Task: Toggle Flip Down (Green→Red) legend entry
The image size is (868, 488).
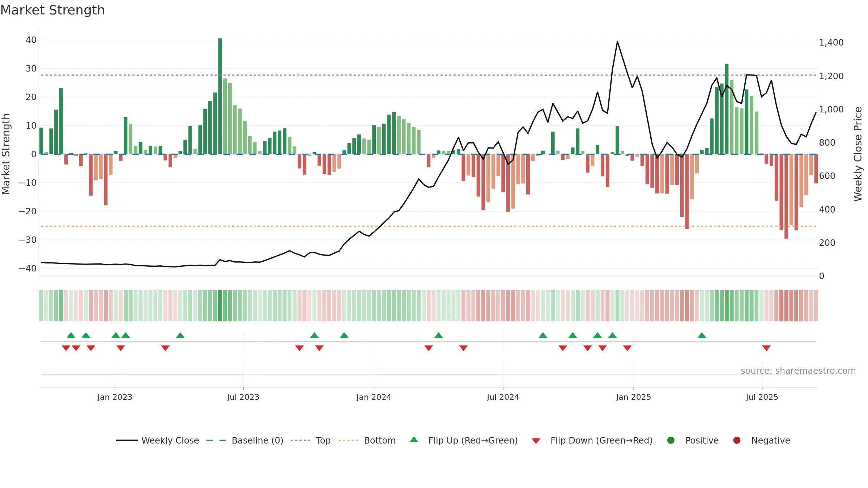Action: coord(592,440)
